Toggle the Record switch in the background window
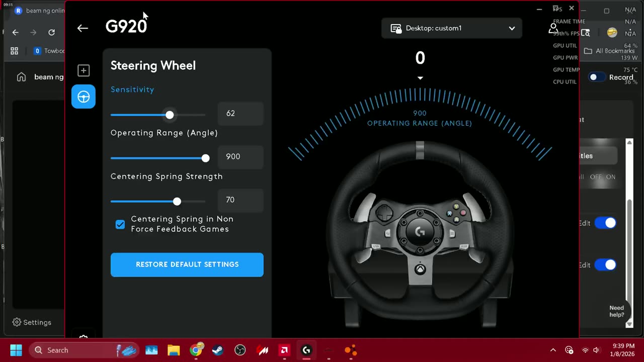The height and width of the screenshot is (362, 644). click(x=597, y=77)
